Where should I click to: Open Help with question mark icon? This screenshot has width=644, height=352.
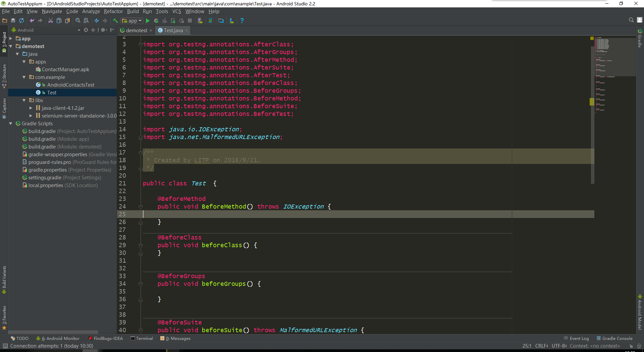pos(242,20)
